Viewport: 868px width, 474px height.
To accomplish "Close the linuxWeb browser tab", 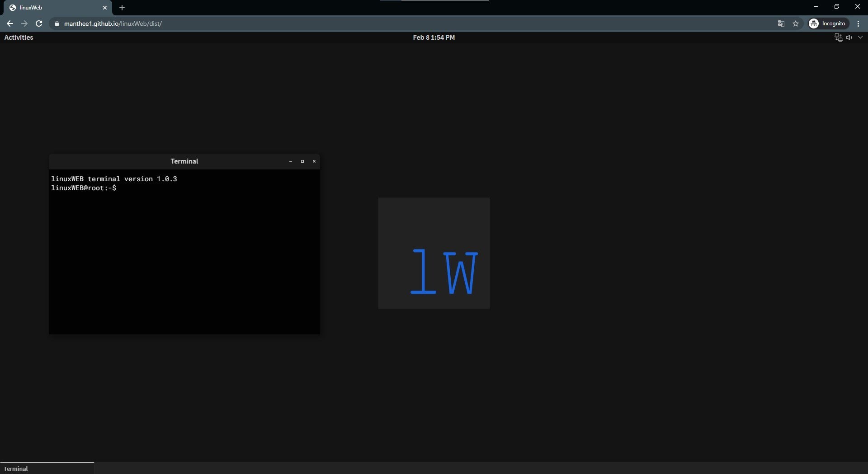I will pyautogui.click(x=104, y=8).
